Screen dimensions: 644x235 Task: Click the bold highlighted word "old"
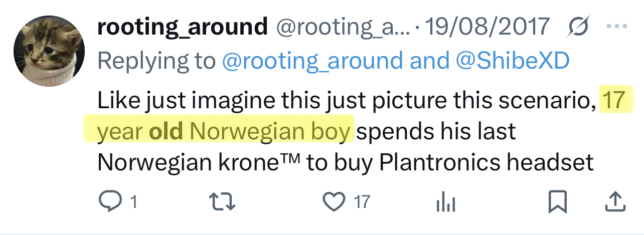pyautogui.click(x=167, y=131)
